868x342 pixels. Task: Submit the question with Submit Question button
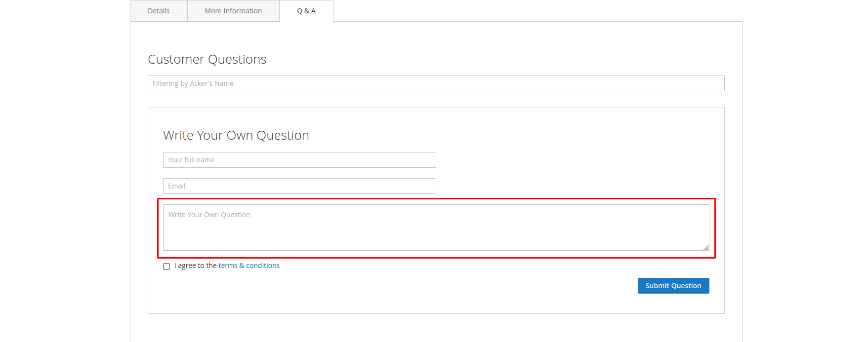pyautogui.click(x=673, y=286)
